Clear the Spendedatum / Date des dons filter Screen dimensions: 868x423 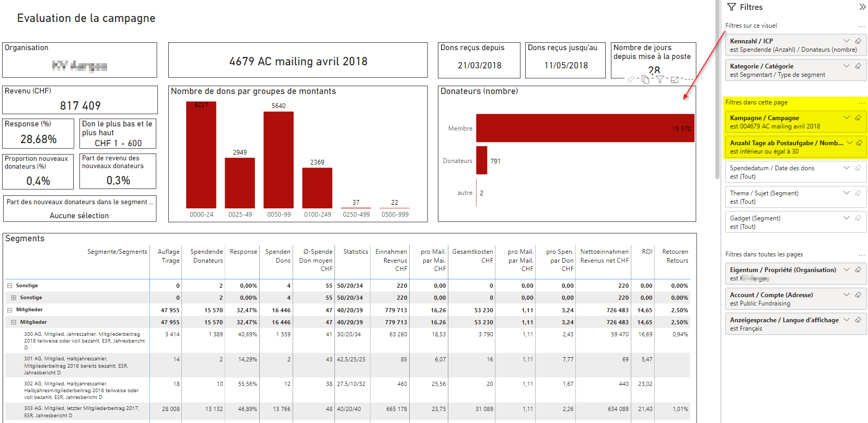[x=858, y=168]
